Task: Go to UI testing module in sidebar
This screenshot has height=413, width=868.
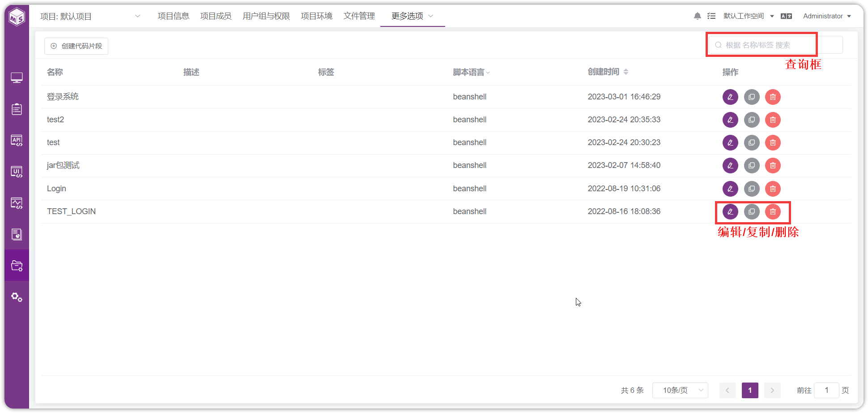Action: [17, 172]
